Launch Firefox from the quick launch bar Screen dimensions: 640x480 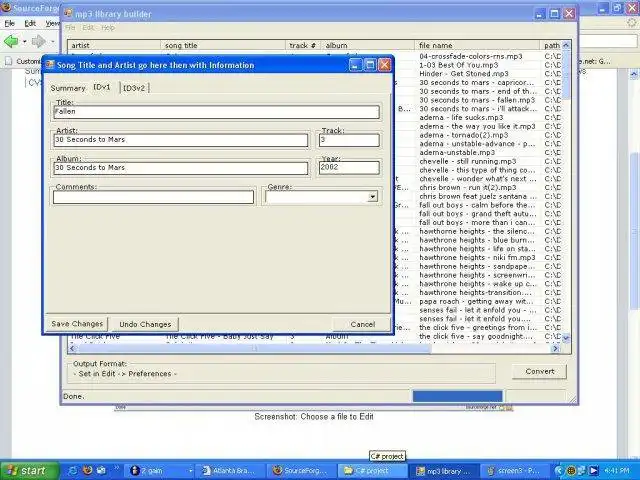pos(87,471)
